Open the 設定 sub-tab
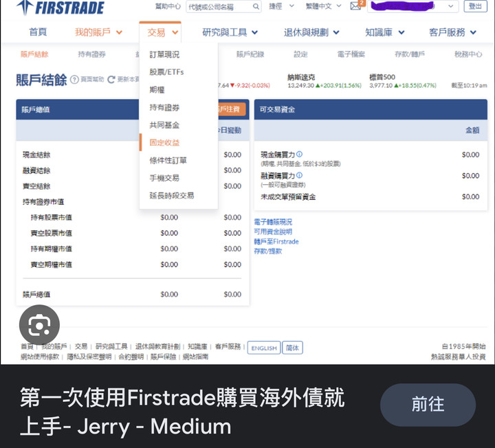Image resolution: width=495 pixels, height=448 pixels. click(300, 54)
